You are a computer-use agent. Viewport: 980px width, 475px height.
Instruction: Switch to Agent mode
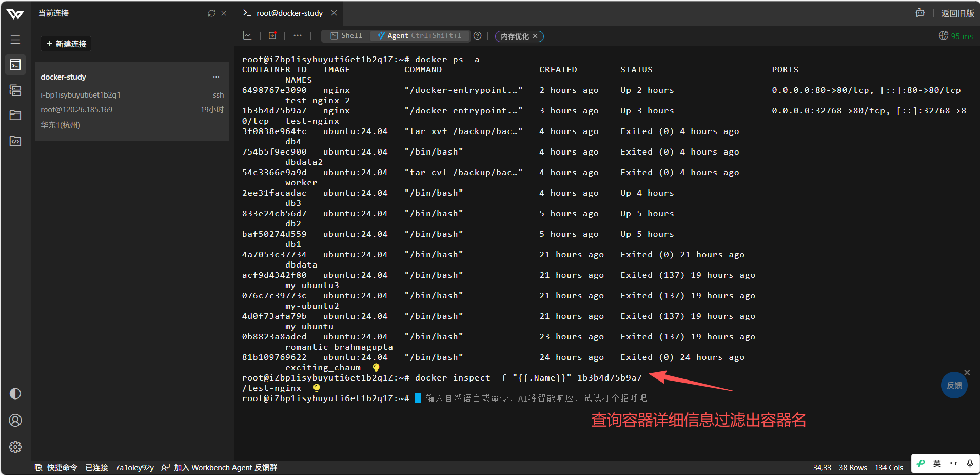pyautogui.click(x=419, y=35)
